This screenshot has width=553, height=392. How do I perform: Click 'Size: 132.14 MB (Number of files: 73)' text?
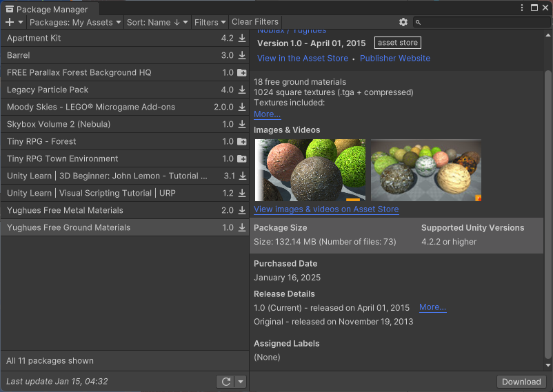pyautogui.click(x=325, y=242)
